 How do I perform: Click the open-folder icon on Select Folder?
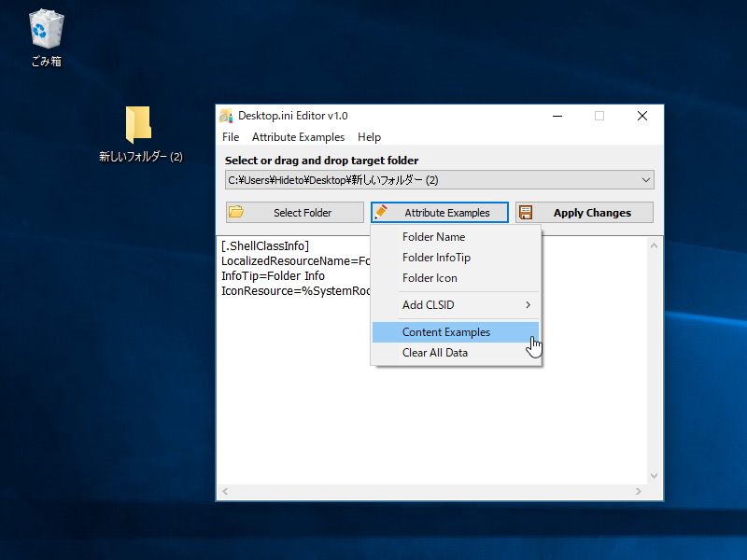pos(236,212)
